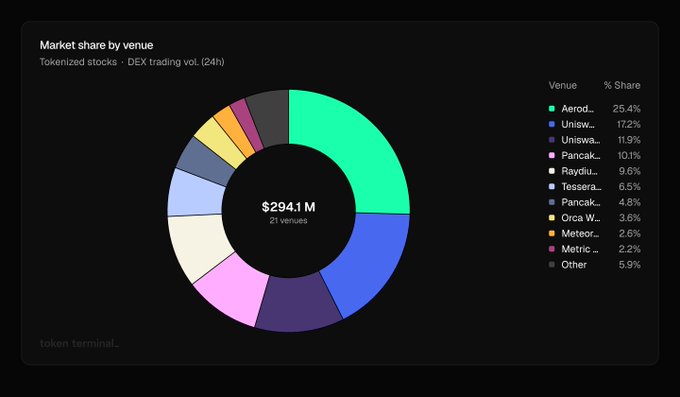Click the Market share by venue title

tap(96, 45)
